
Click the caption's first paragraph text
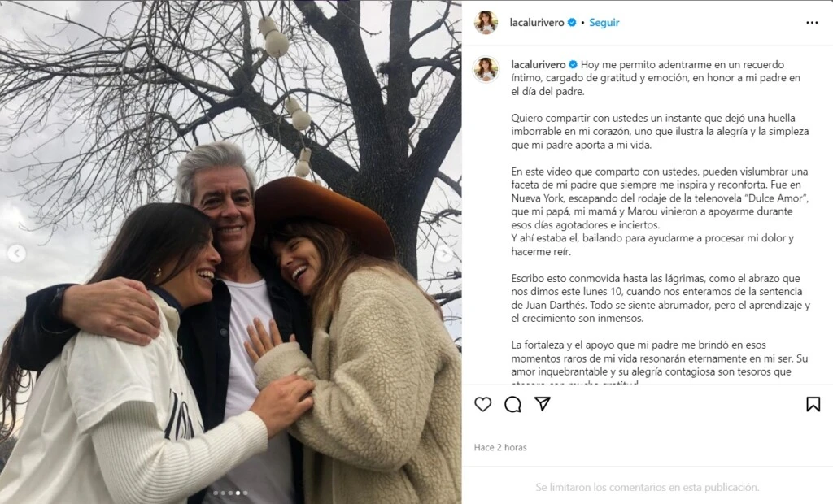tap(656, 77)
